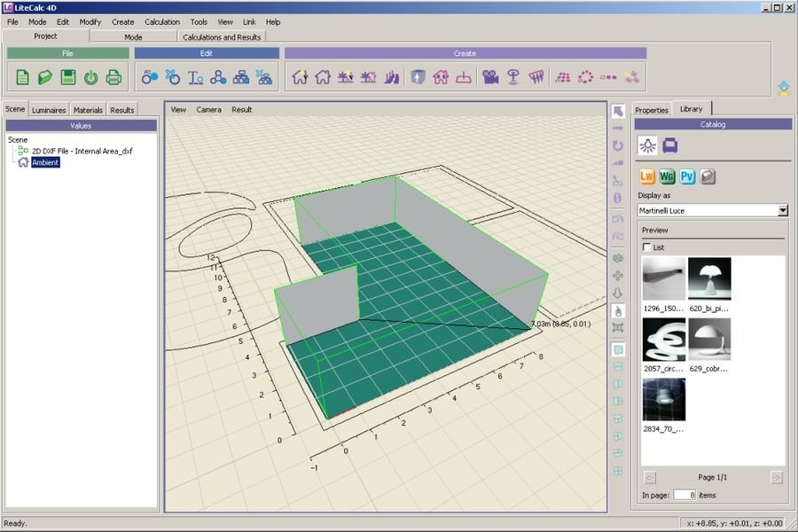Open the Modify menu
798x532 pixels.
90,22
